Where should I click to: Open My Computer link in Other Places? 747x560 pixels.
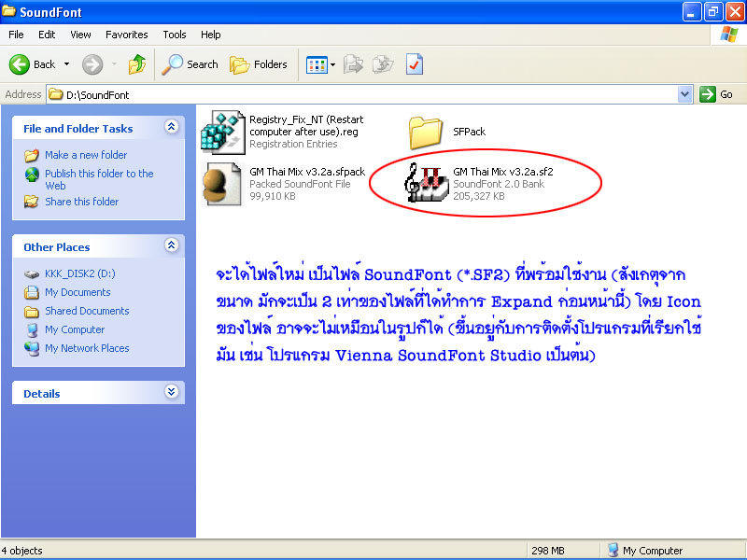click(x=75, y=329)
